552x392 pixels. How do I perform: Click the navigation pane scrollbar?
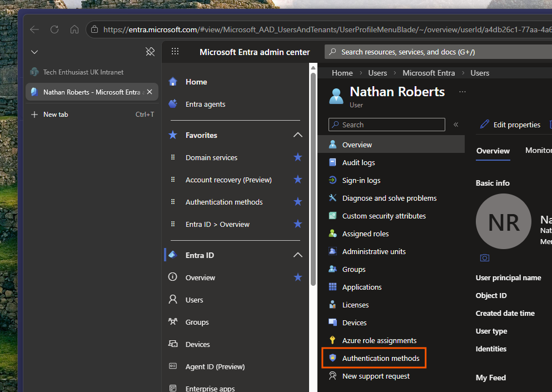tap(313, 180)
